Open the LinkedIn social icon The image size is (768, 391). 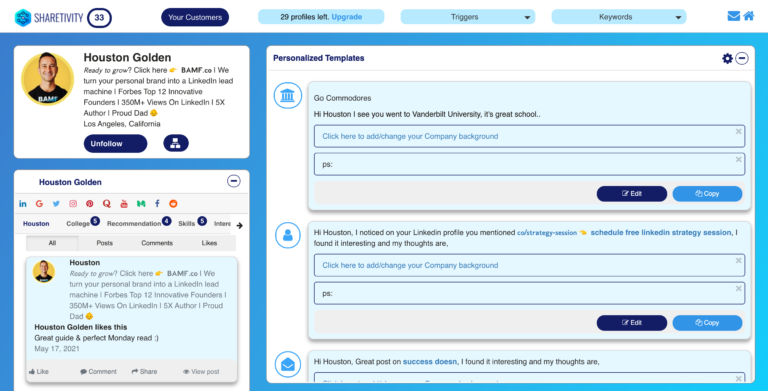(23, 204)
